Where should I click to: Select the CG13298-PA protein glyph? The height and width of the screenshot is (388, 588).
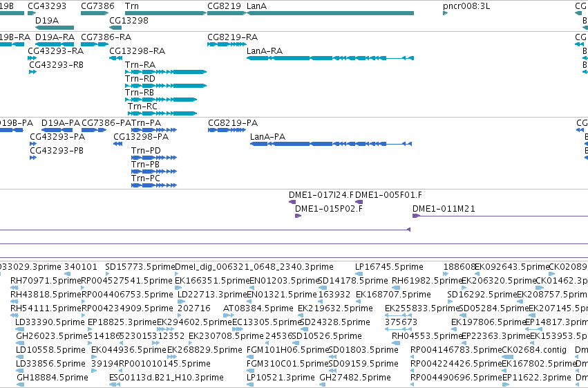point(117,144)
